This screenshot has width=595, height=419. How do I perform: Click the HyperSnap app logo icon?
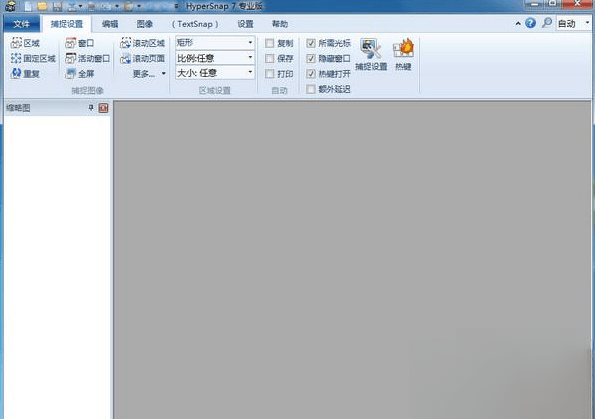tap(10, 6)
